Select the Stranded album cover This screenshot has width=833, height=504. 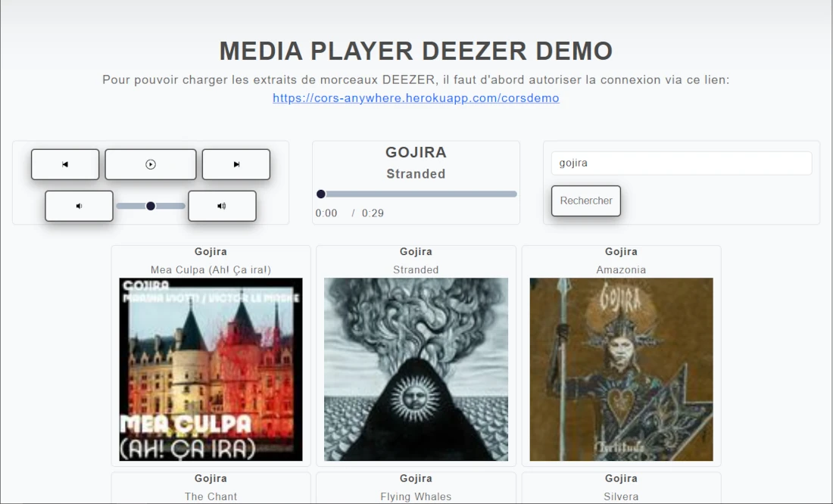tap(416, 369)
